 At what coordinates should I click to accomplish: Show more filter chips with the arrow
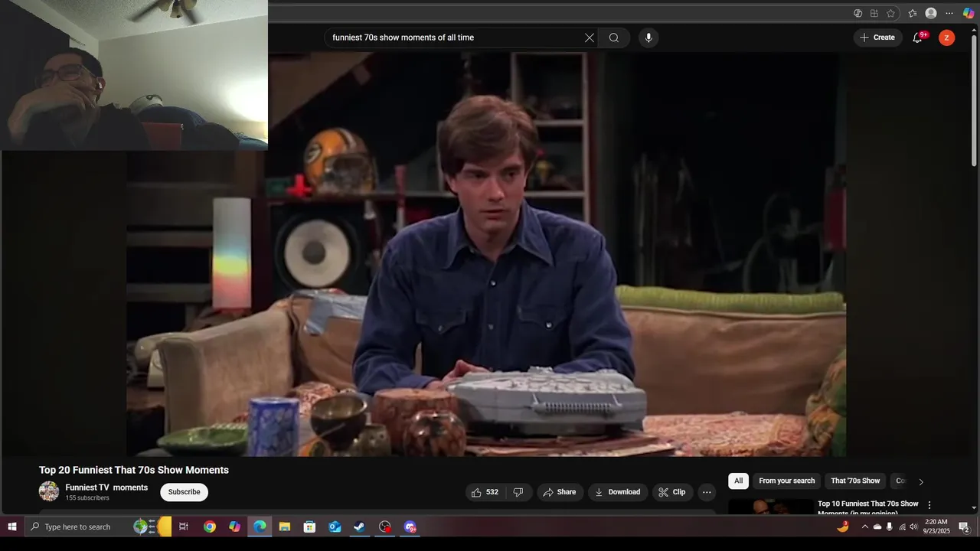pyautogui.click(x=921, y=481)
